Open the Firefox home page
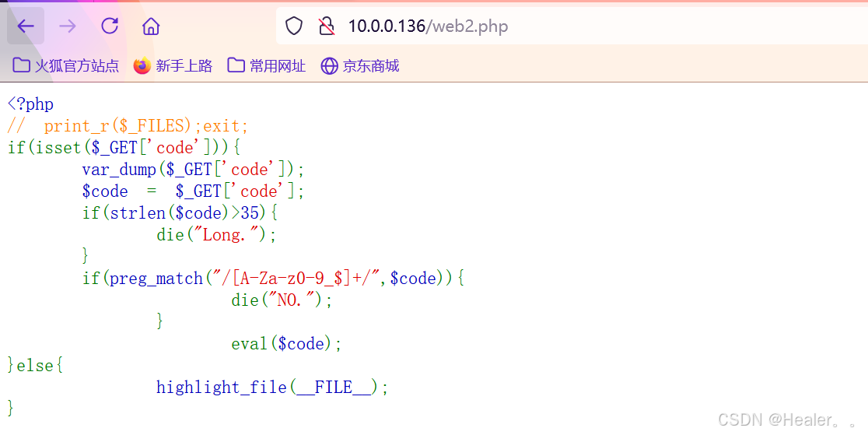The image size is (868, 435). click(x=151, y=26)
